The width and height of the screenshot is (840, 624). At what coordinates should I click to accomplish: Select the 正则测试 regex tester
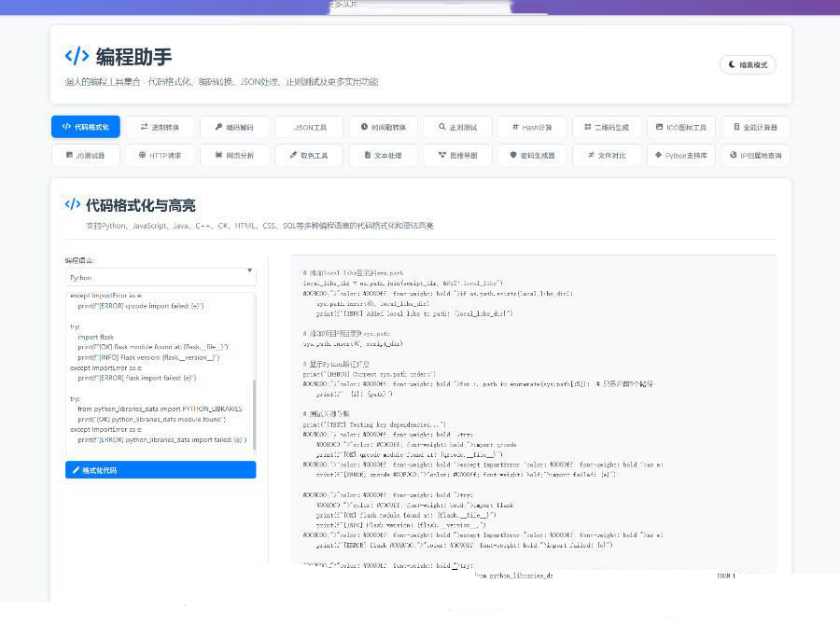[457, 127]
